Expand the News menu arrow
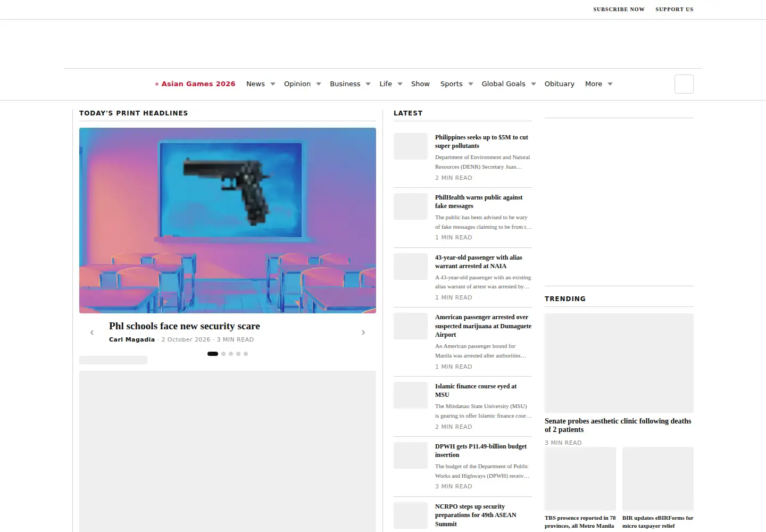 [273, 84]
